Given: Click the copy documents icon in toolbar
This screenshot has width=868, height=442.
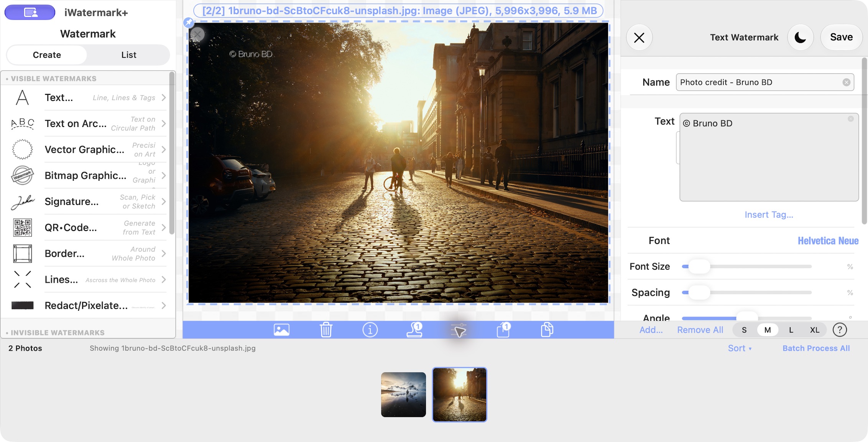Looking at the screenshot, I should [547, 330].
